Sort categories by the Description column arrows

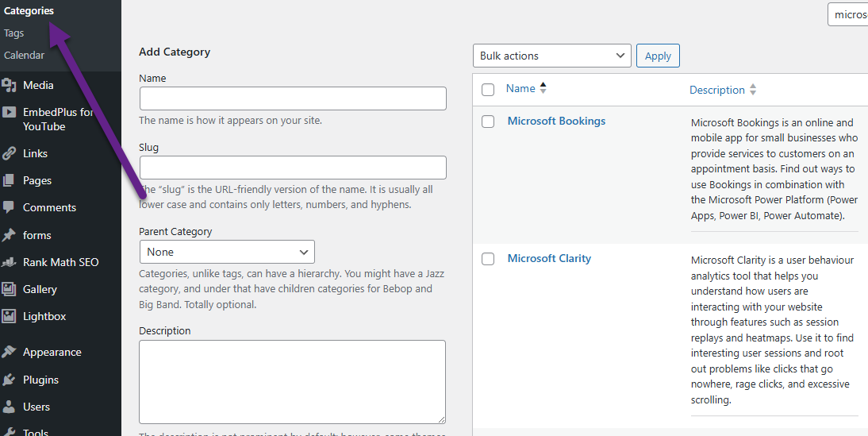pyautogui.click(x=753, y=90)
